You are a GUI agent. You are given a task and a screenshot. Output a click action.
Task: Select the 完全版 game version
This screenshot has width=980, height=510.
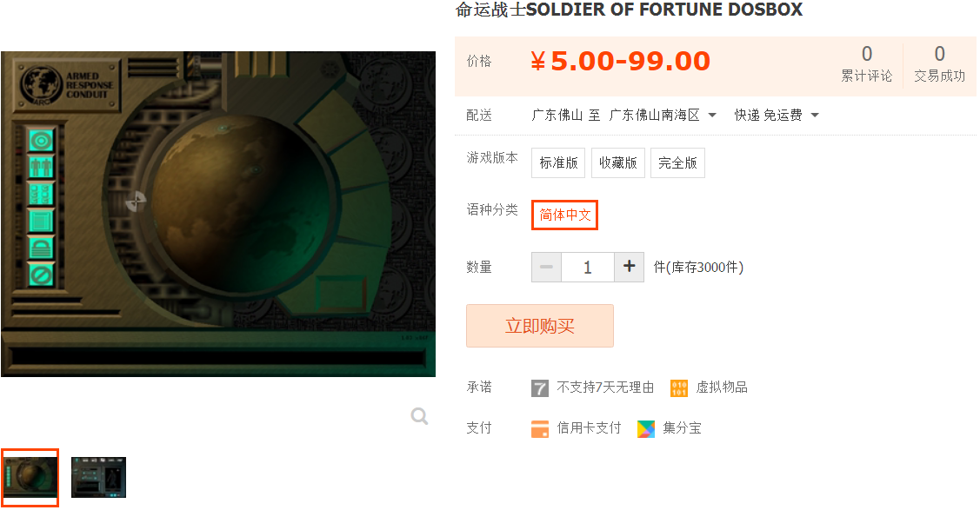click(677, 163)
